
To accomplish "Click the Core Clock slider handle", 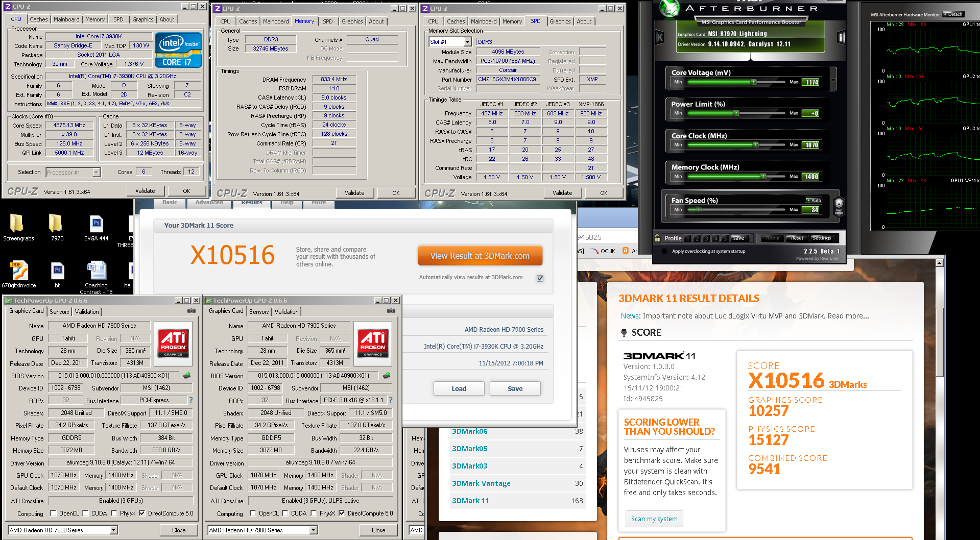I will click(755, 145).
